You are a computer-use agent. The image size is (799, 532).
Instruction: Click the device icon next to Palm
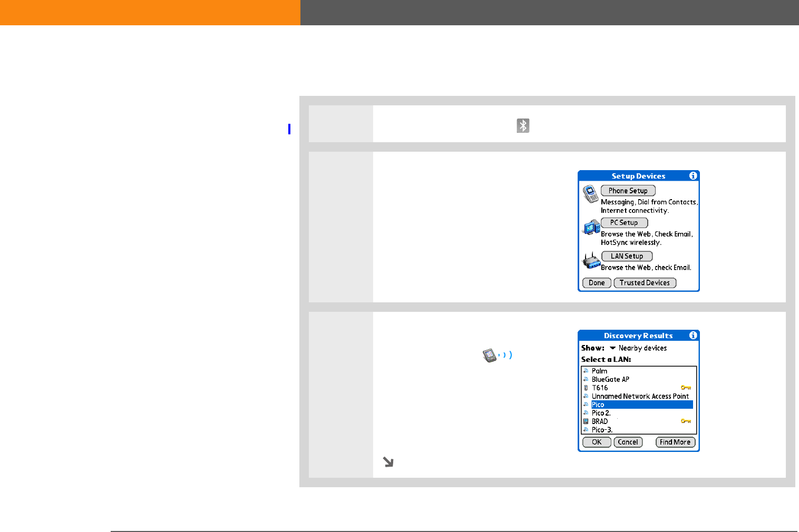coord(586,371)
